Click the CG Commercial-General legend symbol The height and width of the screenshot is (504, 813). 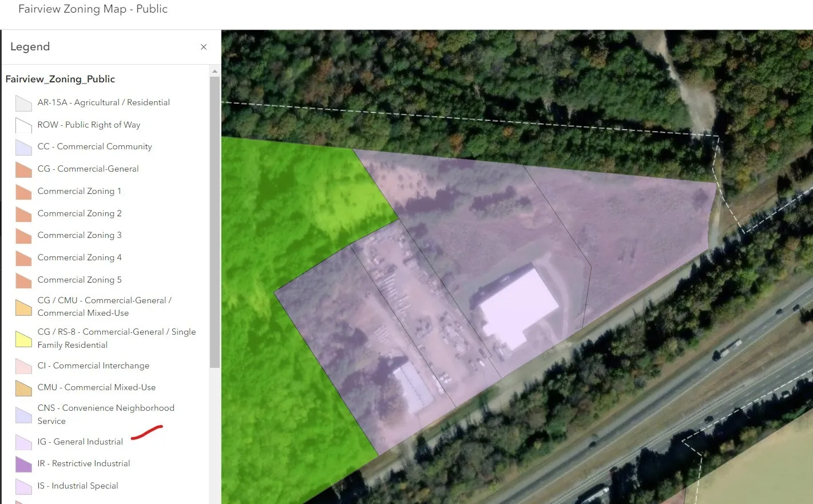pyautogui.click(x=23, y=170)
